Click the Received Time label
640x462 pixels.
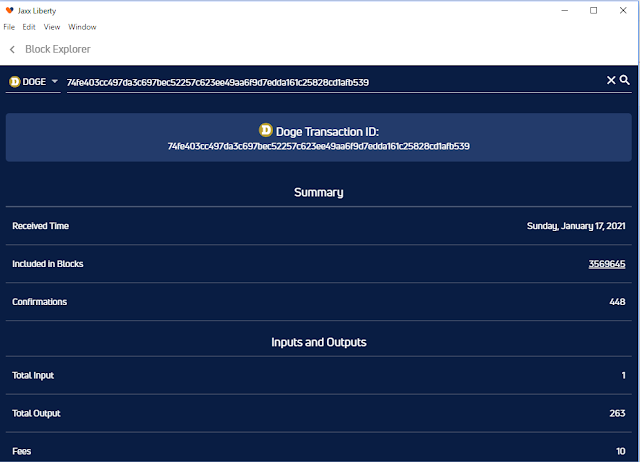click(40, 226)
